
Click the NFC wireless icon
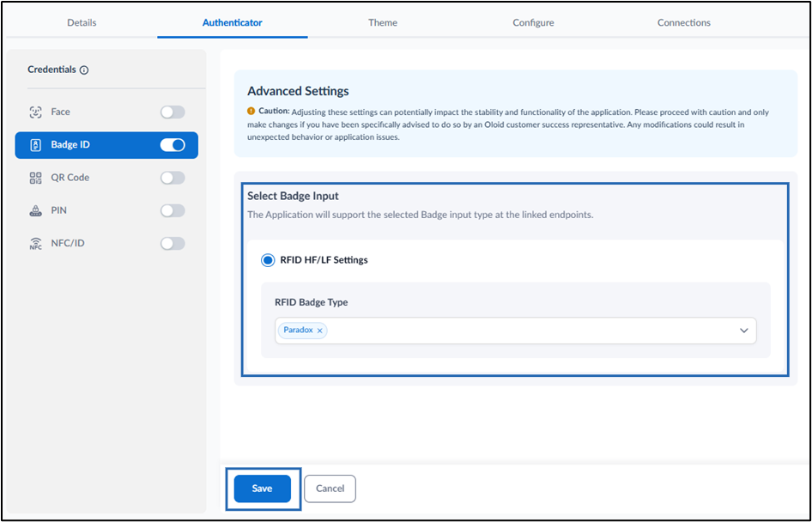point(35,243)
